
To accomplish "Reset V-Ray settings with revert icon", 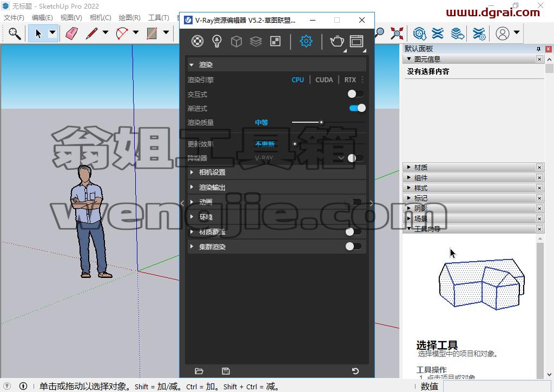I will 355,371.
